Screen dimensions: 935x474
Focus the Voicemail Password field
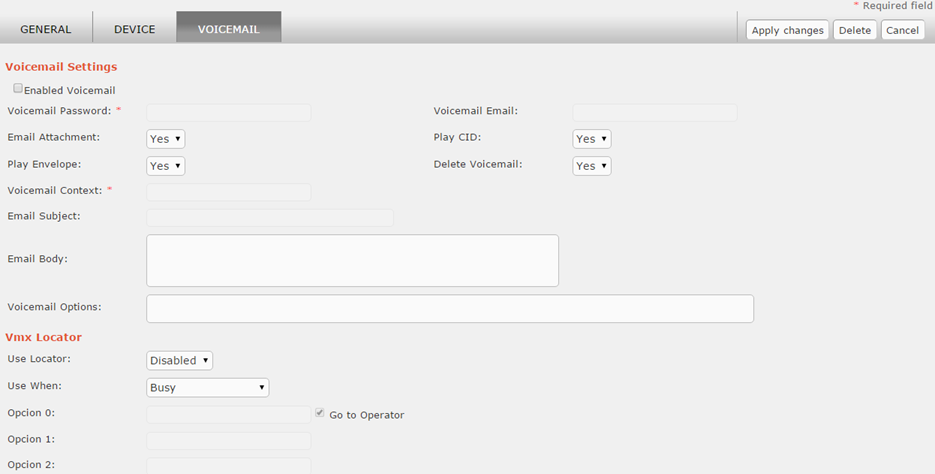click(x=228, y=113)
